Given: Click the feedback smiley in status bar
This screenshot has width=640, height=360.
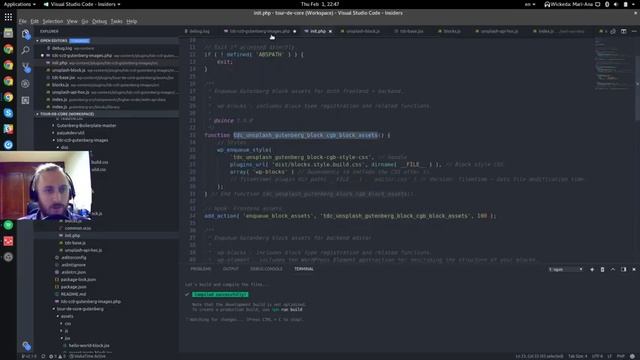Looking at the screenshot, I should (x=632, y=356).
